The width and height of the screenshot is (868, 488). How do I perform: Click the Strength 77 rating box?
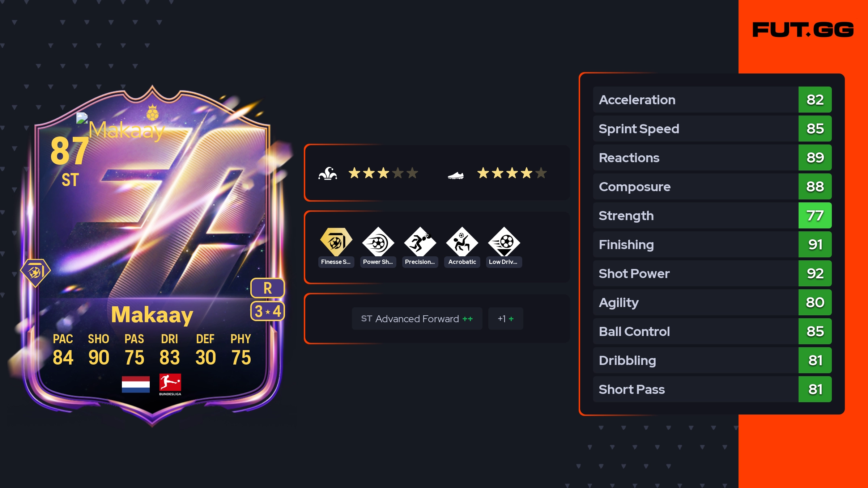(x=815, y=215)
